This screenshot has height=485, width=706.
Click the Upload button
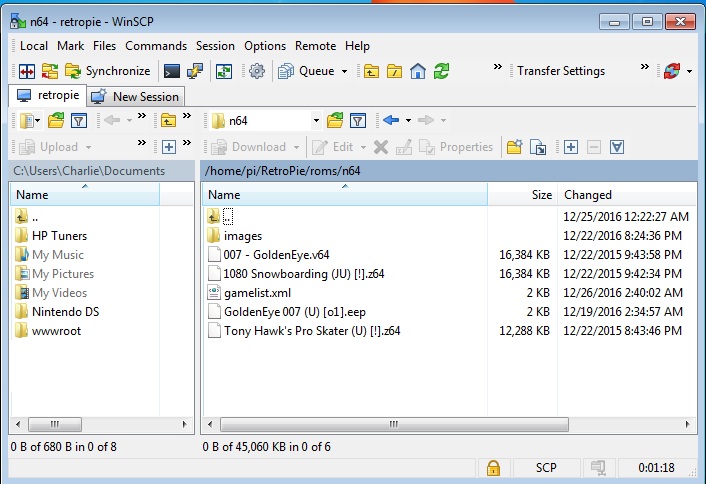(50, 147)
